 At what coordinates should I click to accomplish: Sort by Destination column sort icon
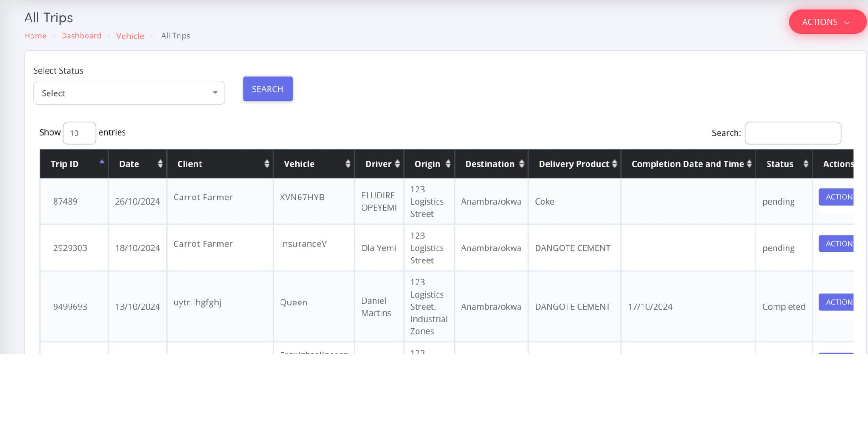(521, 164)
